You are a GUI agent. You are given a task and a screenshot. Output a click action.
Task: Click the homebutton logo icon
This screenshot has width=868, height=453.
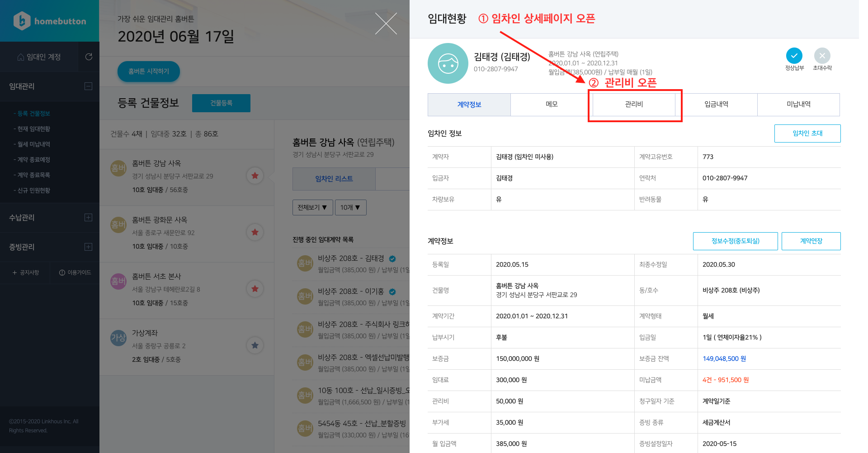[x=22, y=21]
